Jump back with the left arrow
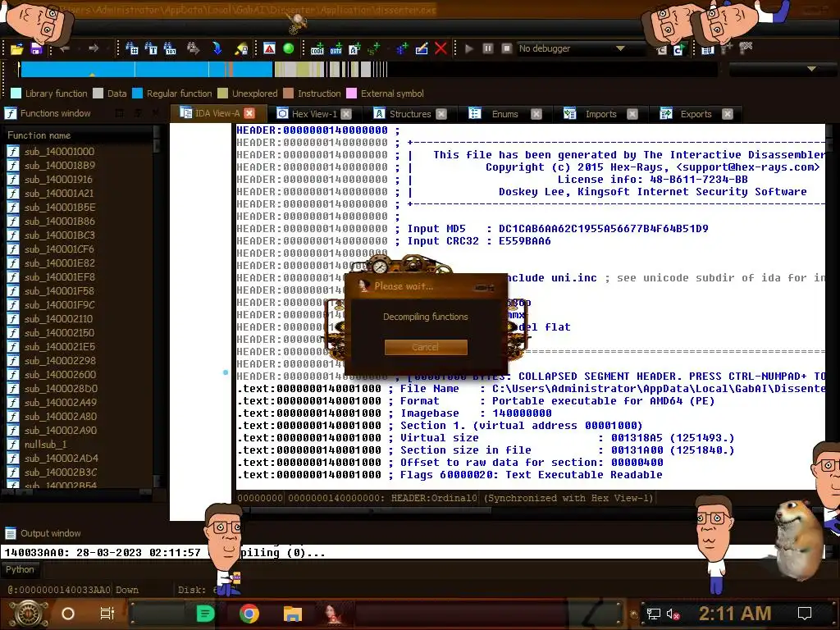This screenshot has width=840, height=630. pyautogui.click(x=65, y=48)
